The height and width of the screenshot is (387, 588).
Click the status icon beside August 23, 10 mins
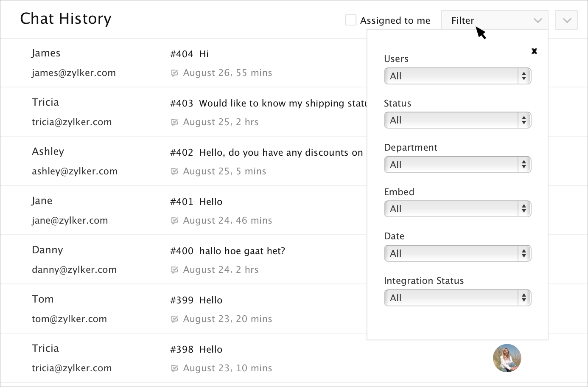tap(174, 368)
